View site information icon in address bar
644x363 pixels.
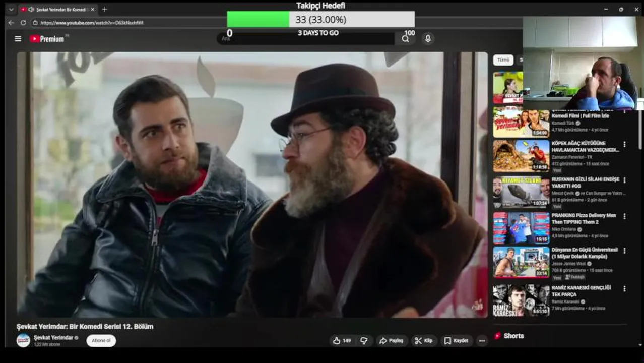pyautogui.click(x=35, y=23)
